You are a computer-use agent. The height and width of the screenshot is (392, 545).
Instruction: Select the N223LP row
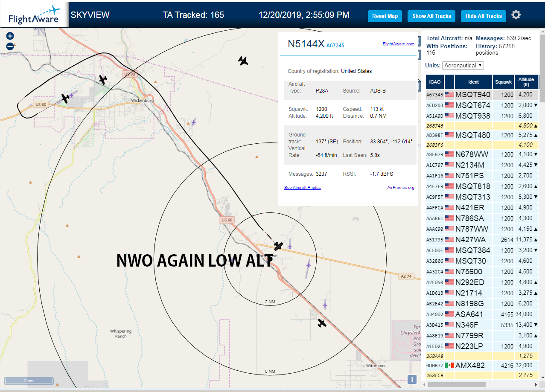pyautogui.click(x=482, y=346)
